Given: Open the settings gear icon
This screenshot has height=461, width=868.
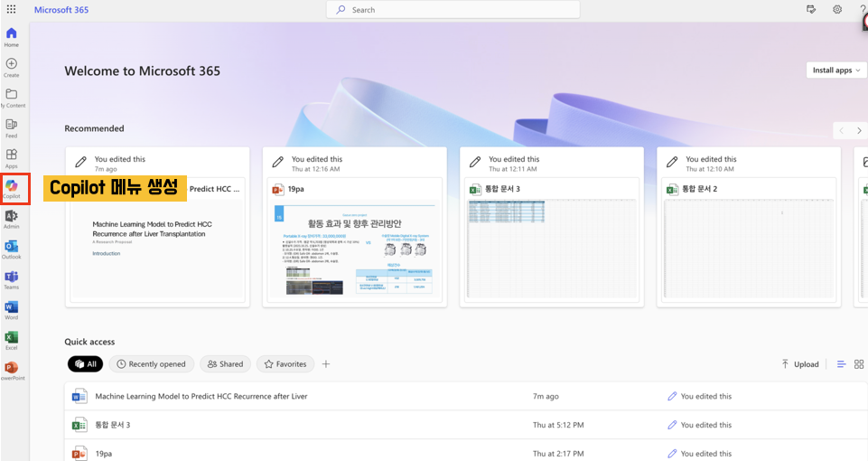Looking at the screenshot, I should [837, 9].
